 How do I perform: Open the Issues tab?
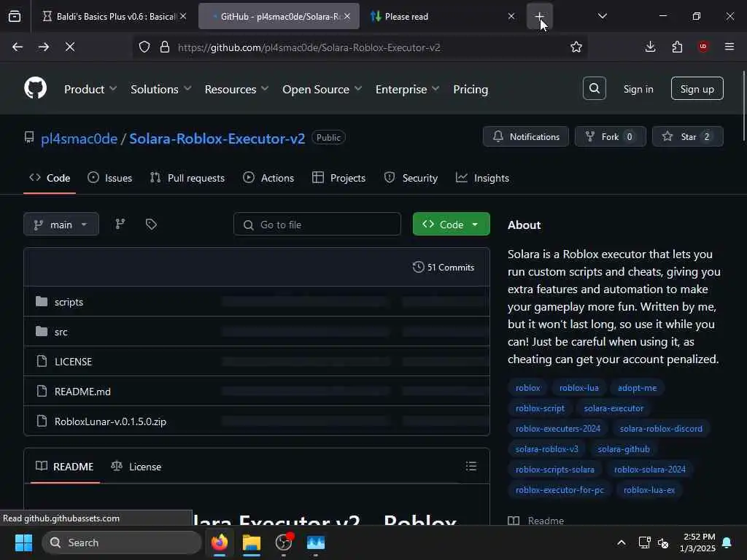point(110,178)
